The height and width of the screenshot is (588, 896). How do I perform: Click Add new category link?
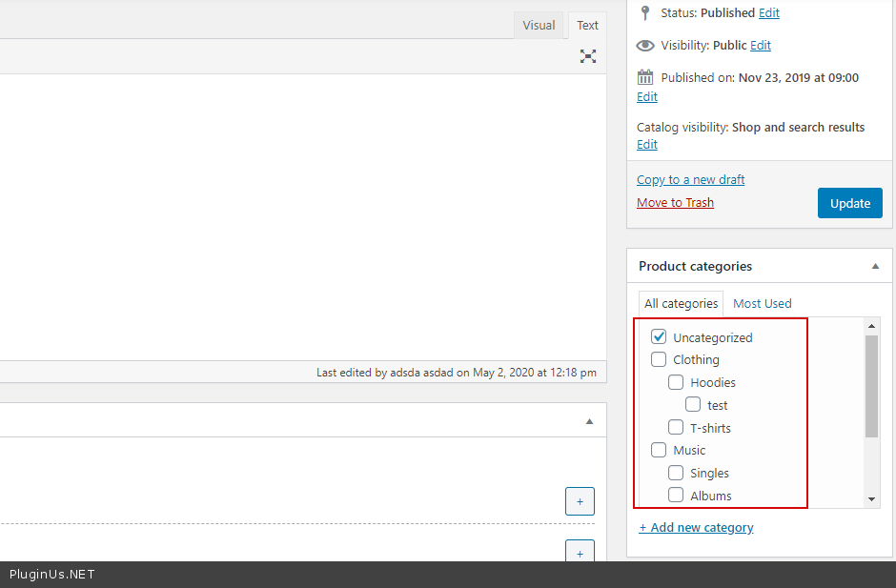tap(696, 527)
